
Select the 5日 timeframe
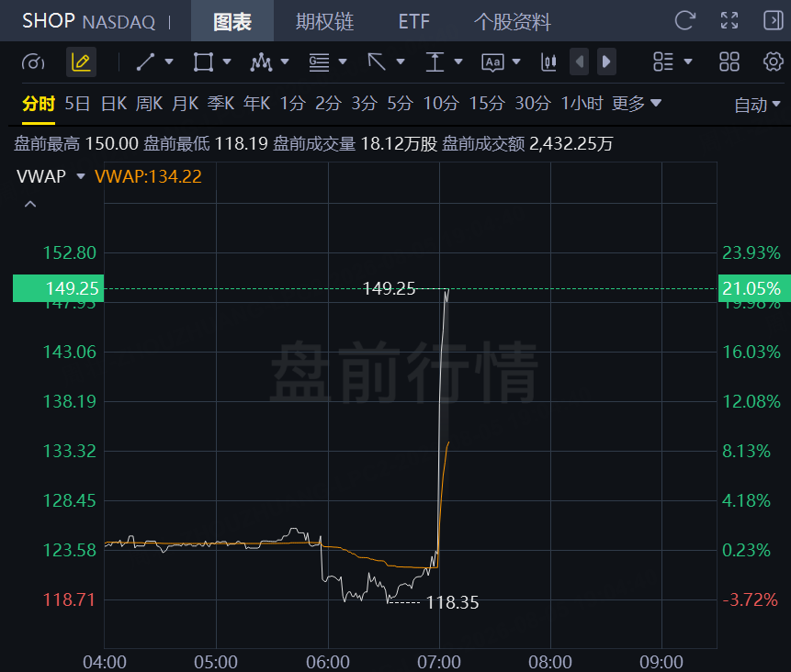click(77, 104)
